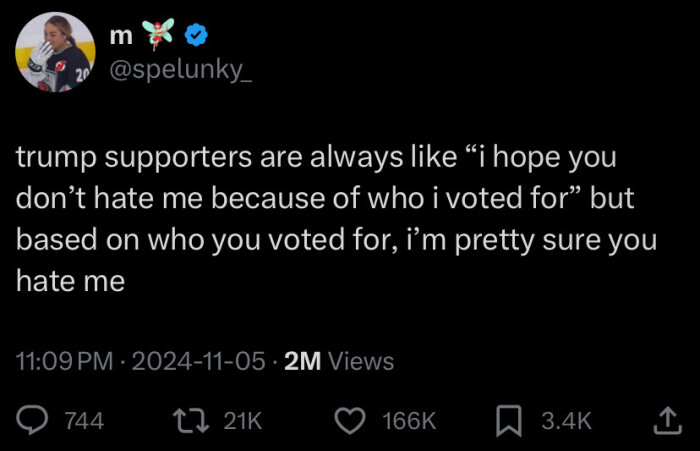Click the 166K likes count
The height and width of the screenshot is (451, 700).
pyautogui.click(x=409, y=422)
